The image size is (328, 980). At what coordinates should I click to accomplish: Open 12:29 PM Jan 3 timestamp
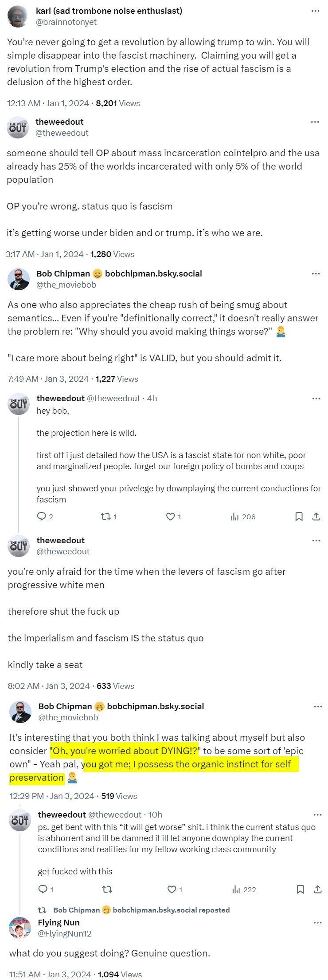click(x=51, y=796)
